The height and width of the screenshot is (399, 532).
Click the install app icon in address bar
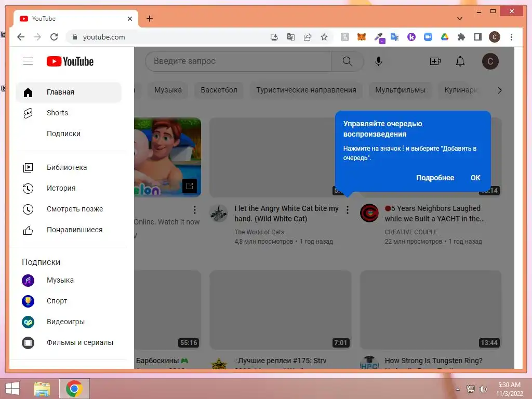274,37
